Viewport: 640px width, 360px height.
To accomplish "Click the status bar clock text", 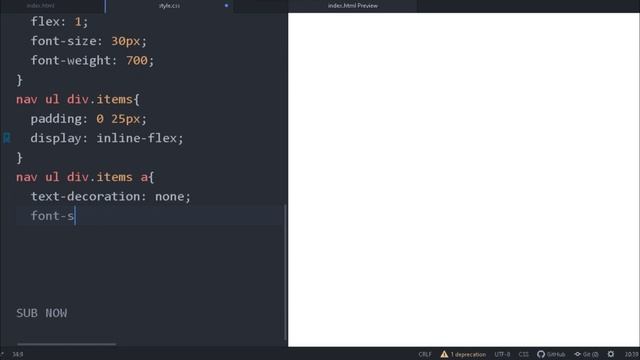I will [x=631, y=354].
